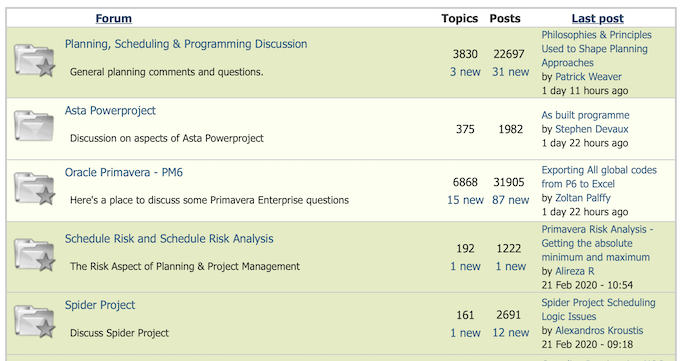This screenshot has height=361, width=680.
Task: Sort by the Forum column header
Action: 114,19
